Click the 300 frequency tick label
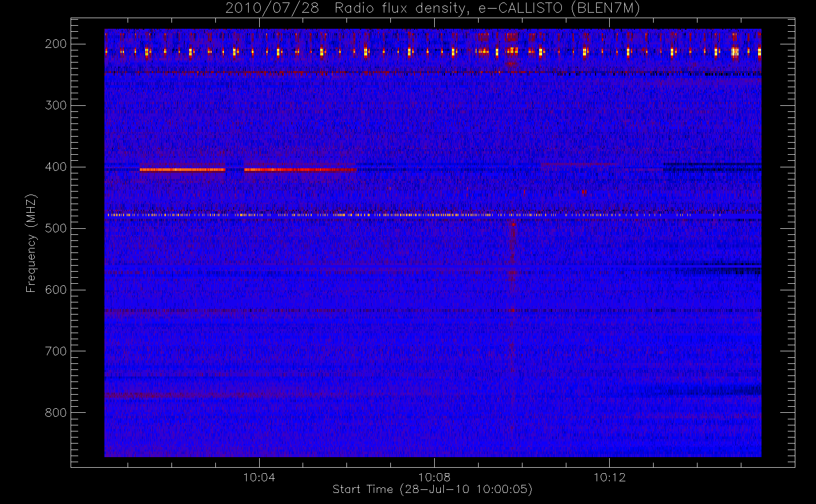 coord(56,105)
